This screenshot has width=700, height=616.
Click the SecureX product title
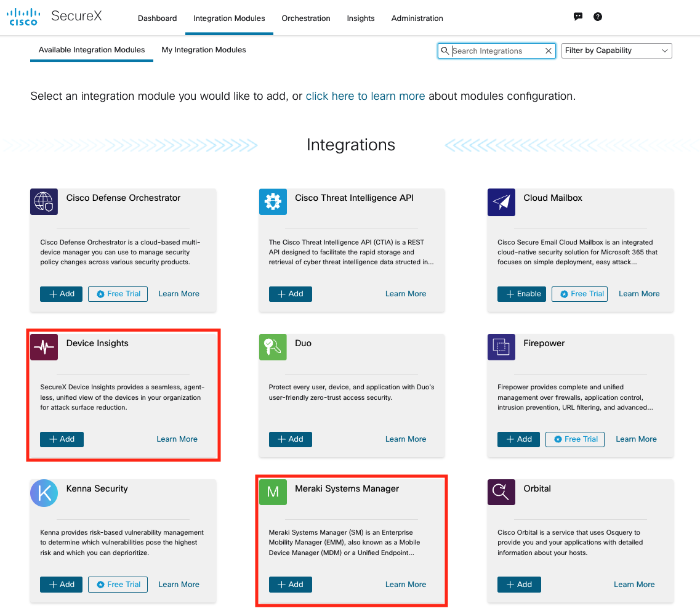tap(76, 16)
